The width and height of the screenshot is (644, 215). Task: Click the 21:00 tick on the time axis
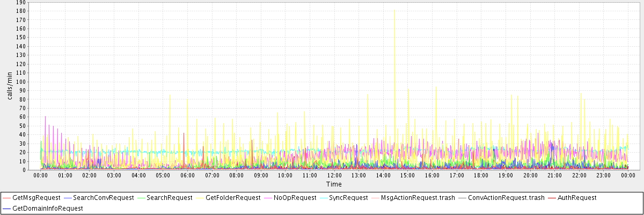click(554, 176)
